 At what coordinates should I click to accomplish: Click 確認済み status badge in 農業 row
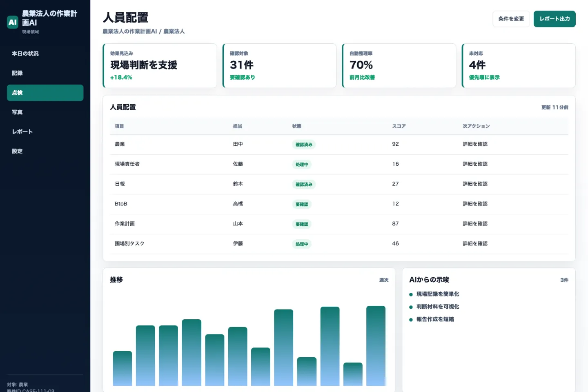(x=304, y=145)
